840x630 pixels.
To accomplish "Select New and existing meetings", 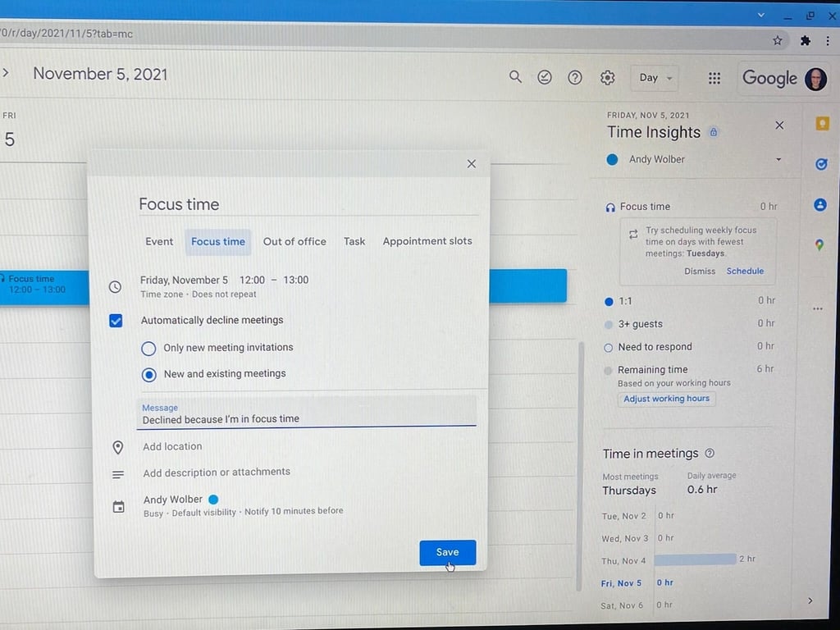I will point(149,374).
